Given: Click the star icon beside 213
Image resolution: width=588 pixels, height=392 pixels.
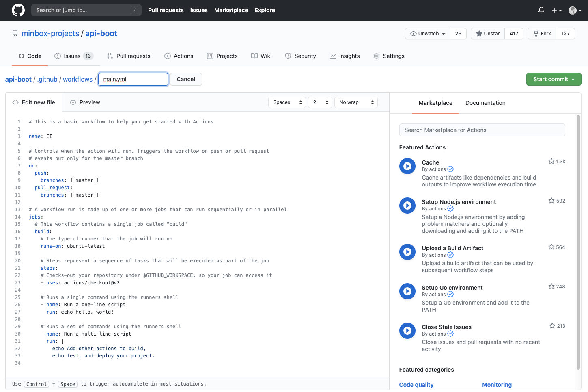Looking at the screenshot, I should (x=552, y=326).
